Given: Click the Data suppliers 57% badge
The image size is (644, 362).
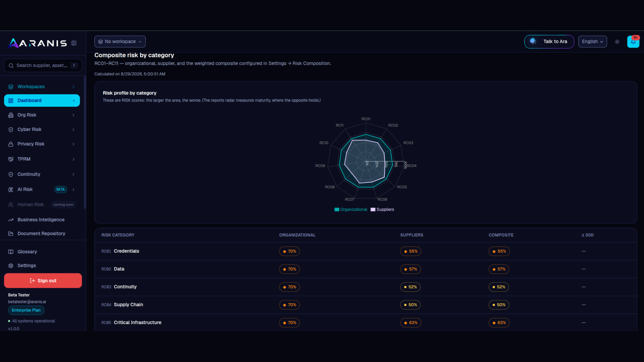Looking at the screenshot, I should pos(410,269).
